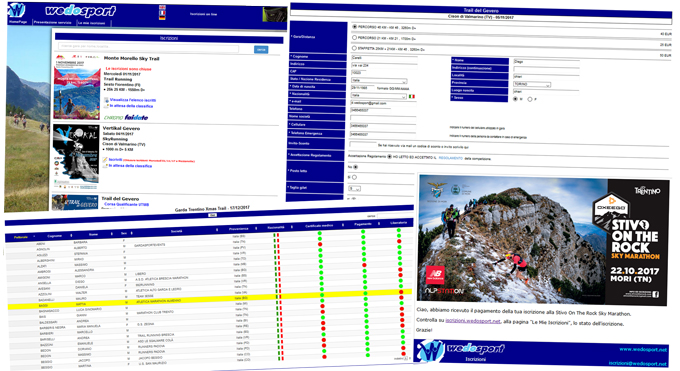
Task: Open the Provincia TORINO dropdown
Action: click(532, 85)
